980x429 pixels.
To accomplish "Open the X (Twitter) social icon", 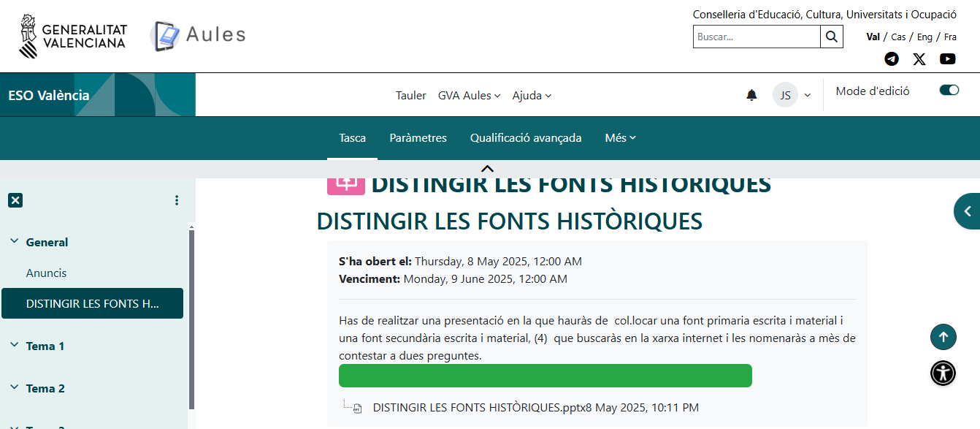I will coord(919,59).
